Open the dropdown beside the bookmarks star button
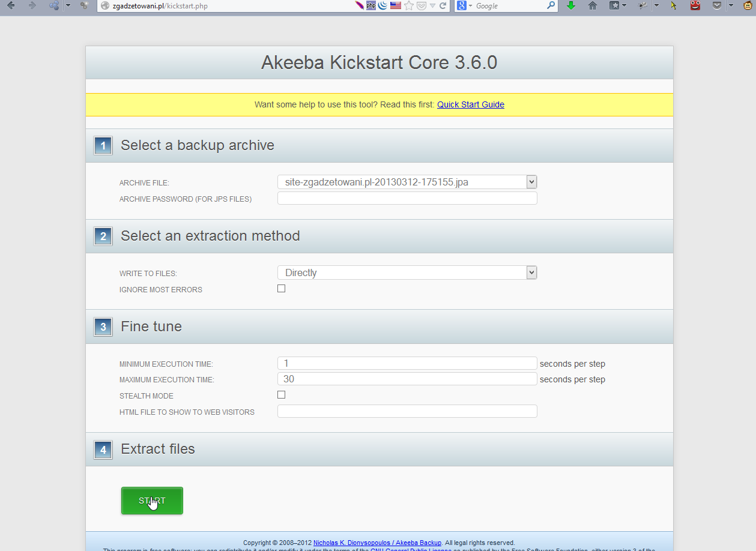The height and width of the screenshot is (551, 756). 624,5
